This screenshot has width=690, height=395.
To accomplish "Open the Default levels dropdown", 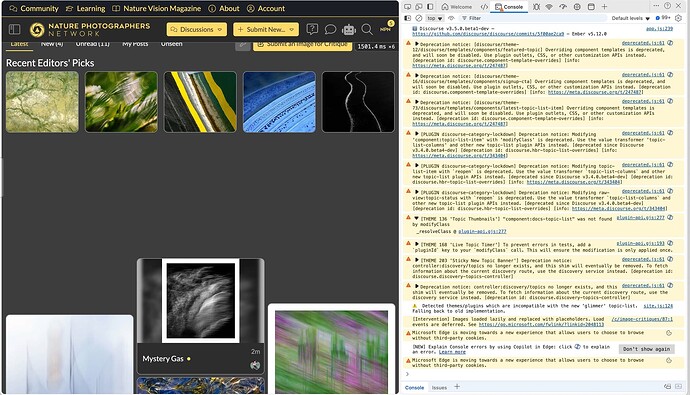I will pyautogui.click(x=631, y=18).
